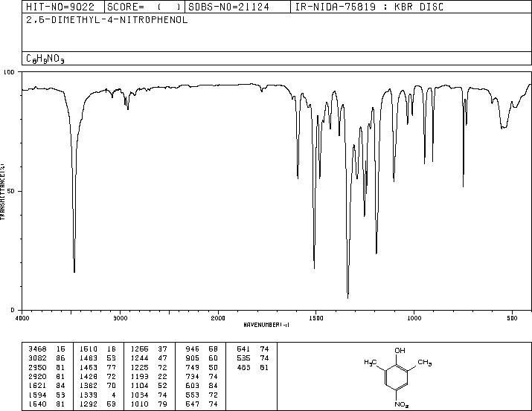
Task: Click the 0 y-axis tick label
Action: 13,310
